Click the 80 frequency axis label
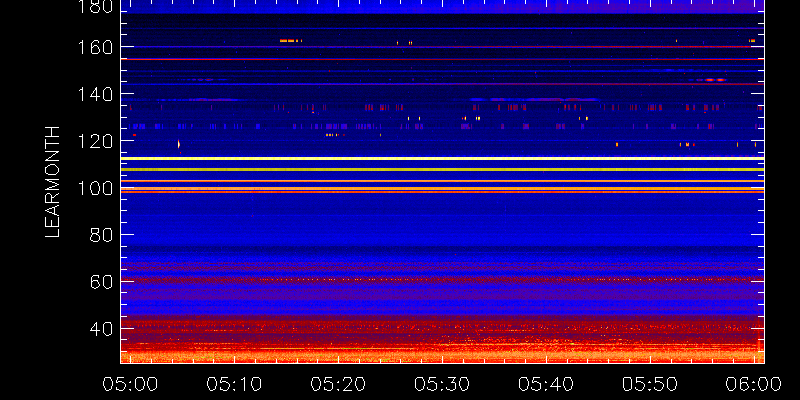The height and width of the screenshot is (400, 800). (102, 235)
